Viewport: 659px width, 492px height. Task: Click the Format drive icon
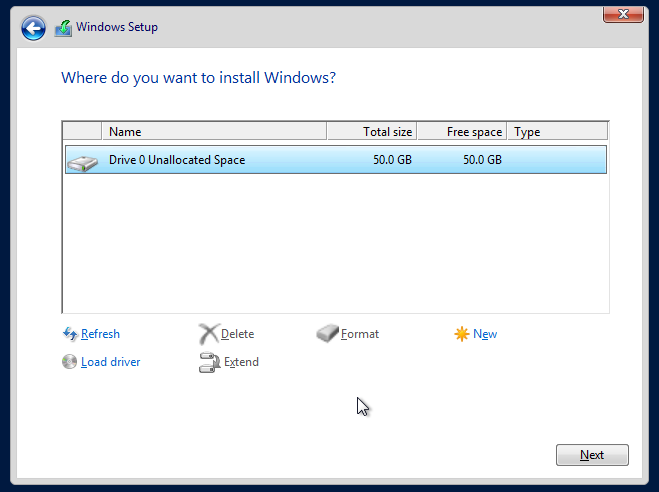[327, 334]
